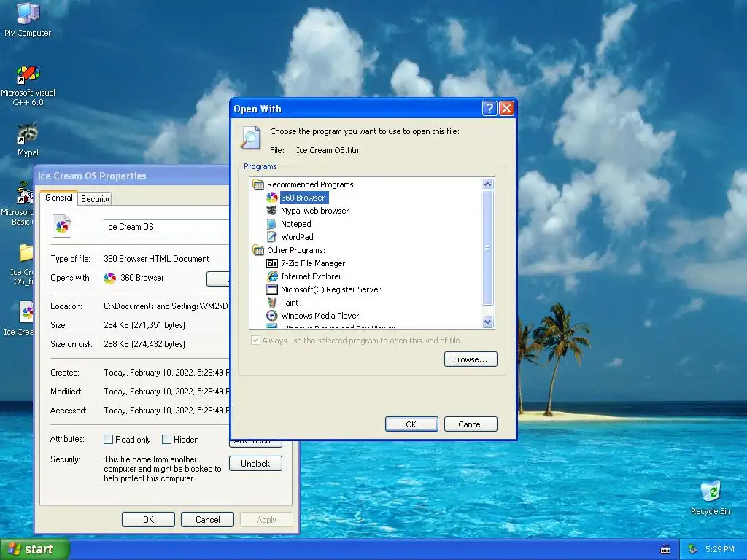747x560 pixels.
Task: Select 'Internet Explorer' text row
Action: pyautogui.click(x=311, y=276)
